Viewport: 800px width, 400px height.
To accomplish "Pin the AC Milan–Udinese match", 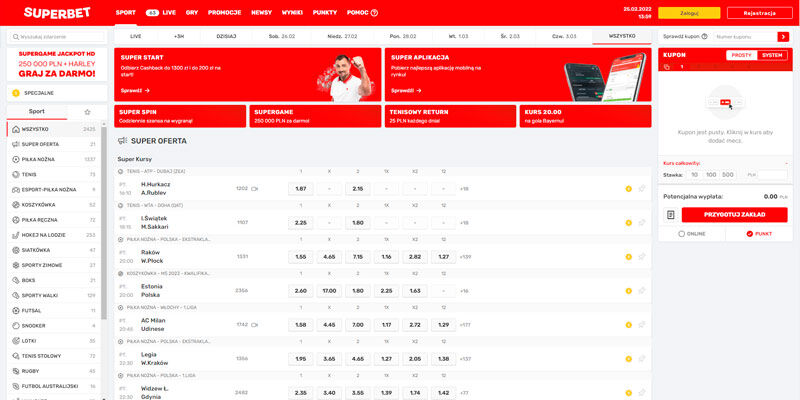I will tap(642, 324).
